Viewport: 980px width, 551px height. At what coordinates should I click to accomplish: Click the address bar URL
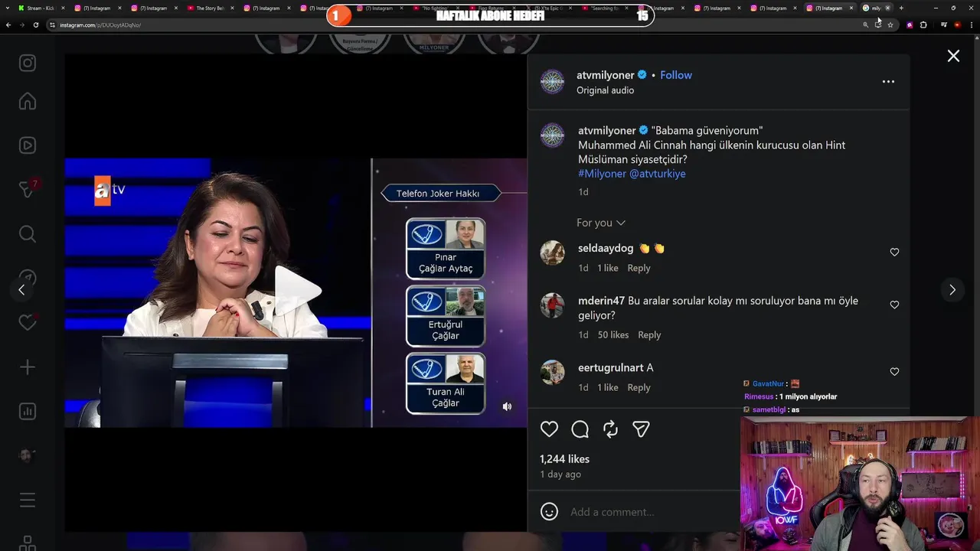click(x=100, y=25)
